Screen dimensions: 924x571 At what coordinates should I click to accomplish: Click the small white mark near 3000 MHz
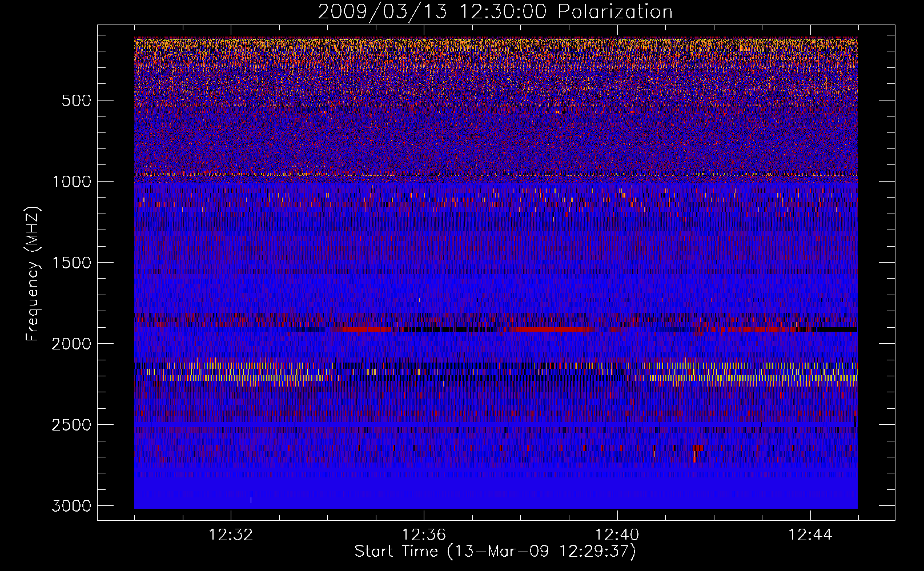click(x=251, y=500)
